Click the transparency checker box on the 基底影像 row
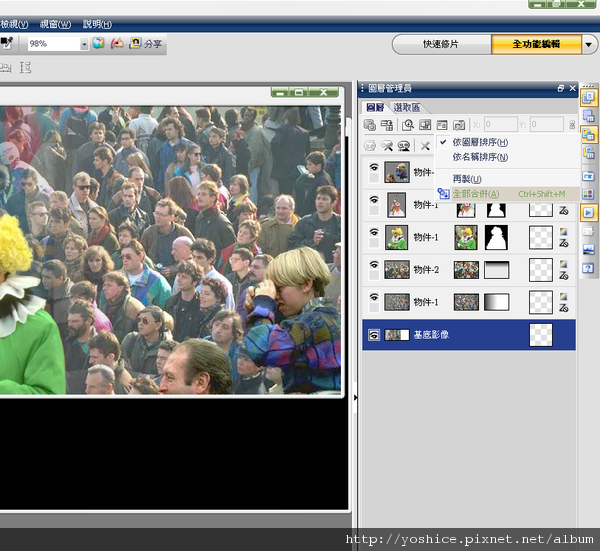The image size is (600, 551). (541, 335)
